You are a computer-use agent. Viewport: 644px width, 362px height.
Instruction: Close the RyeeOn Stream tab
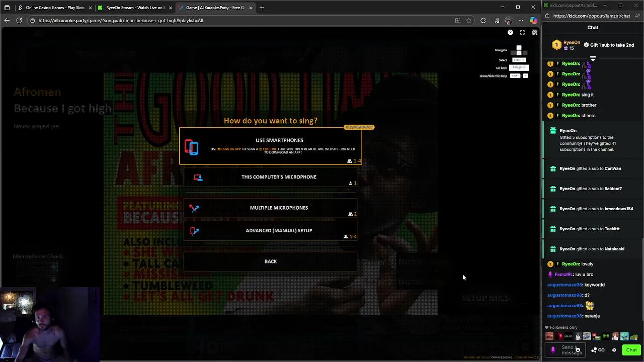click(x=171, y=8)
